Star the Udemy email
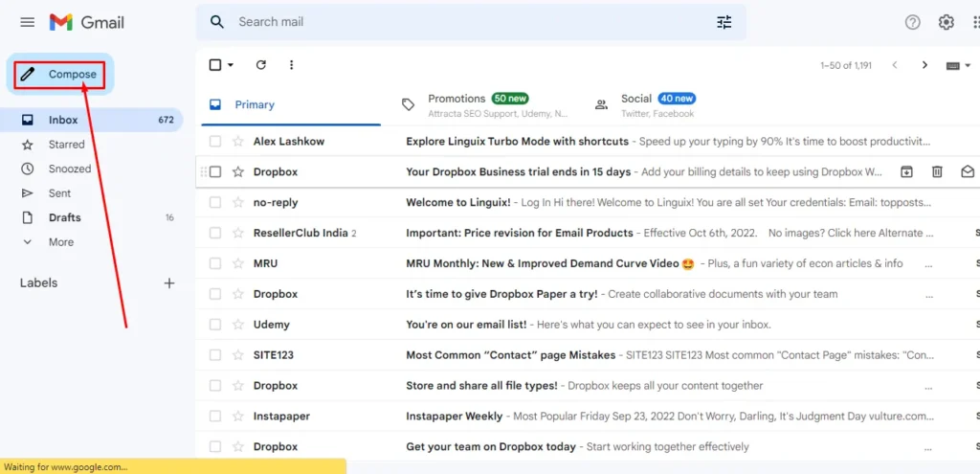 click(x=237, y=325)
